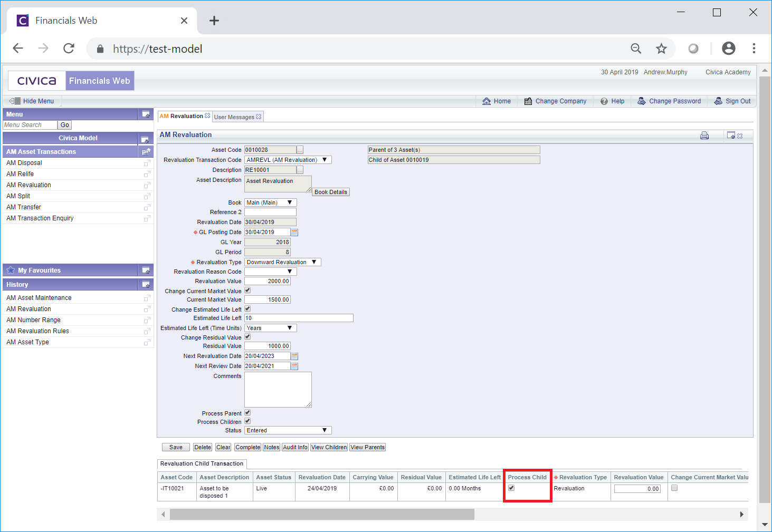Open AM Split in new window icon
Viewport: 772px width, 532px height.
pos(147,196)
